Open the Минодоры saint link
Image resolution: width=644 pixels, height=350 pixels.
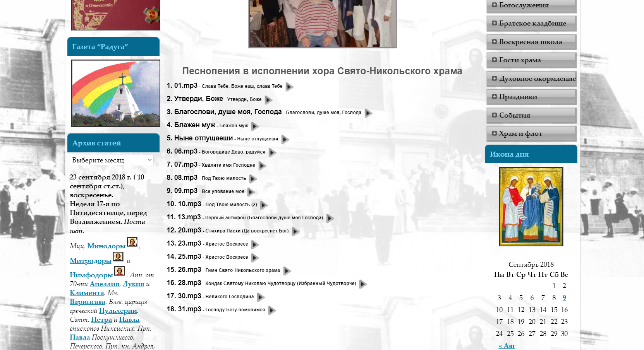pos(106,246)
